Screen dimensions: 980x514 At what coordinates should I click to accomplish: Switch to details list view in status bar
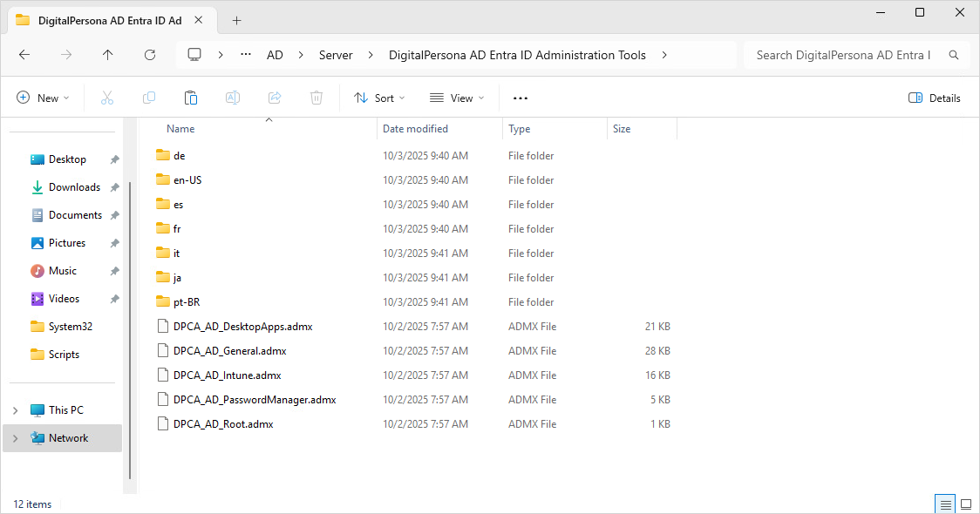pyautogui.click(x=944, y=504)
